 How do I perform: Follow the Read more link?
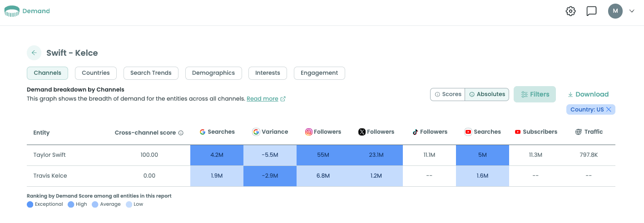pyautogui.click(x=263, y=99)
